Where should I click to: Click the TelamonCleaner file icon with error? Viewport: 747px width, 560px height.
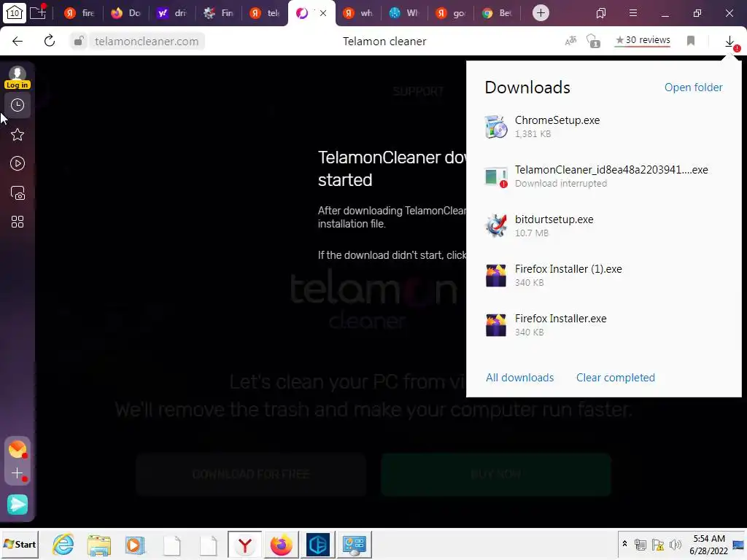(496, 177)
